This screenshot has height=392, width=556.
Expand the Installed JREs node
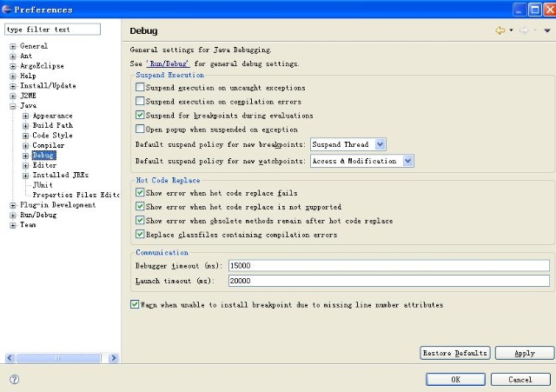(x=25, y=176)
